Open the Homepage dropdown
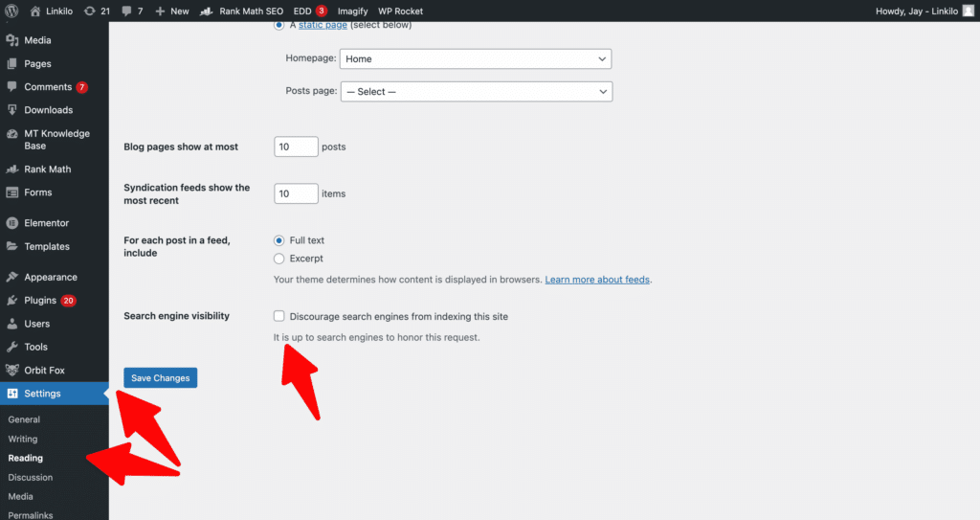 (x=476, y=58)
